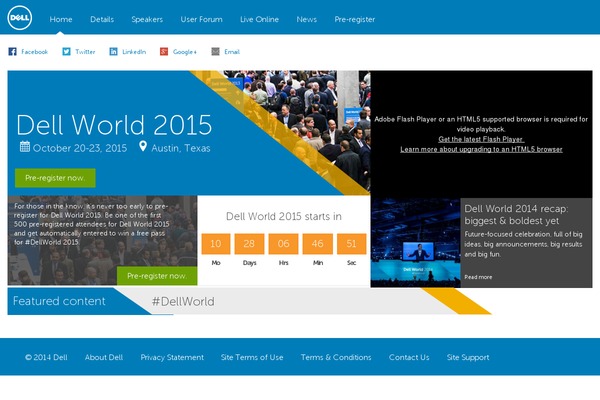This screenshot has height=400, width=600.
Task: Click the location pin beside Austin, Texas
Action: (143, 146)
